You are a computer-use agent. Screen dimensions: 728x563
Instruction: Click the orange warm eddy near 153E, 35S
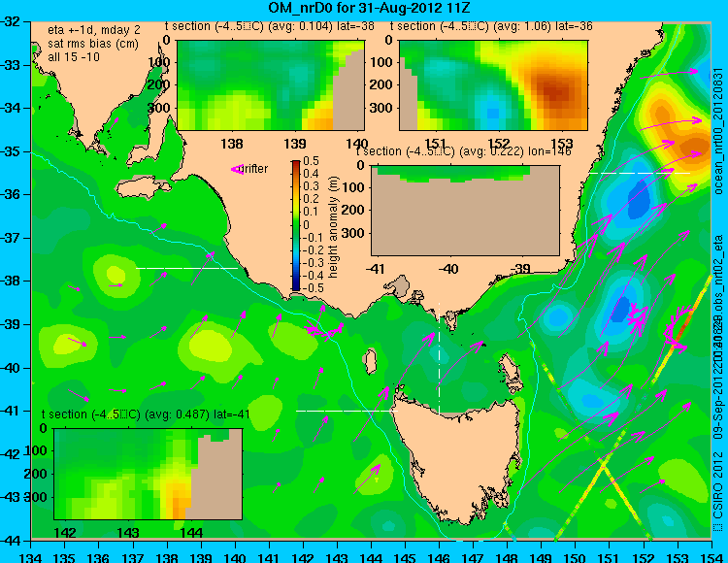(x=694, y=148)
